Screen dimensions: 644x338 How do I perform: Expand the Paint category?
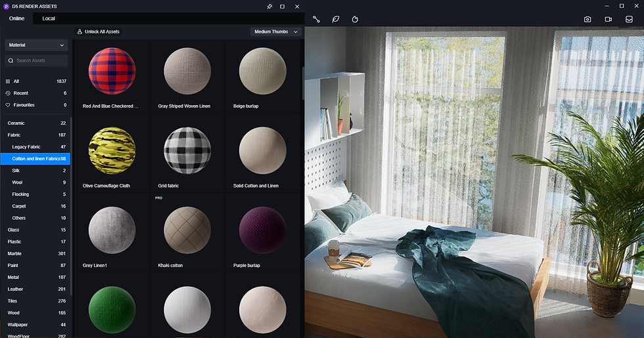[x=35, y=266]
